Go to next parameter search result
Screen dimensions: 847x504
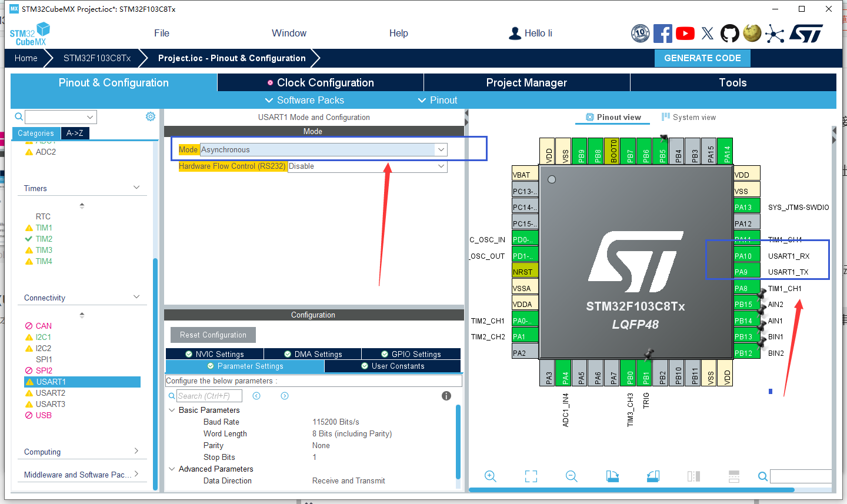(x=285, y=396)
